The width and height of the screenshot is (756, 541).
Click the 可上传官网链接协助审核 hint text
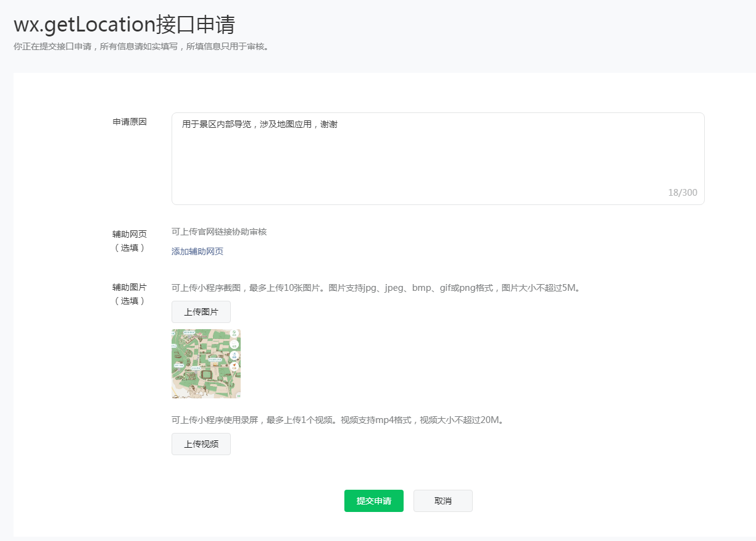219,232
